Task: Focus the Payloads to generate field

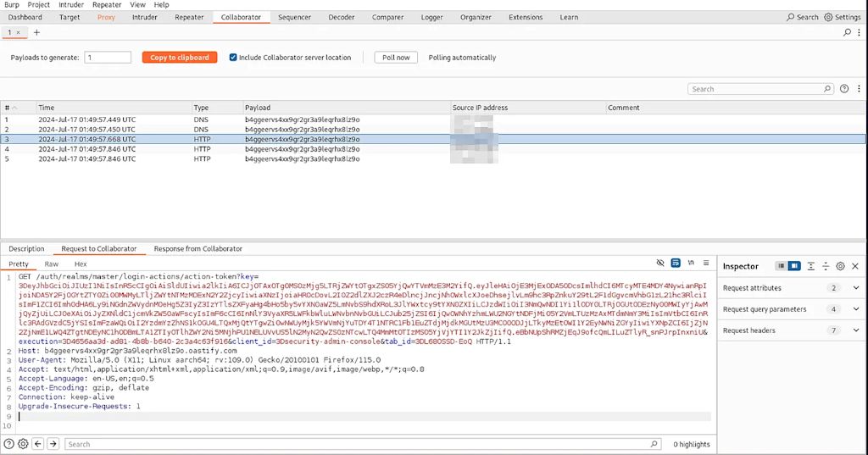Action: pyautogui.click(x=108, y=57)
